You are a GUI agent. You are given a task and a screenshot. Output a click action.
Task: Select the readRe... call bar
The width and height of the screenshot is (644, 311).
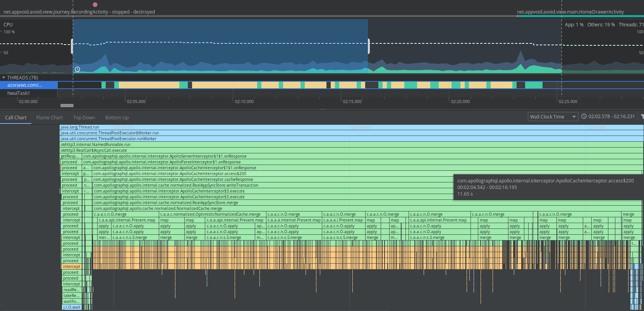pos(72,290)
